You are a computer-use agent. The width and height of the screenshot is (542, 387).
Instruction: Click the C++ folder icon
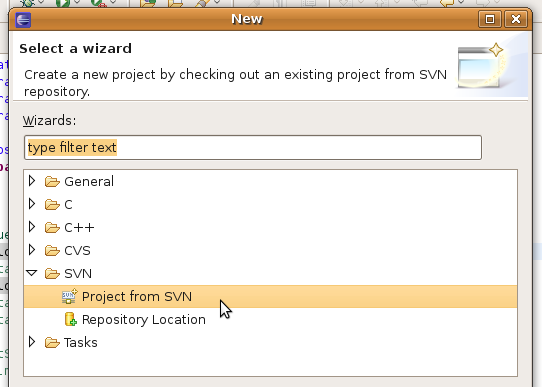click(x=52, y=227)
